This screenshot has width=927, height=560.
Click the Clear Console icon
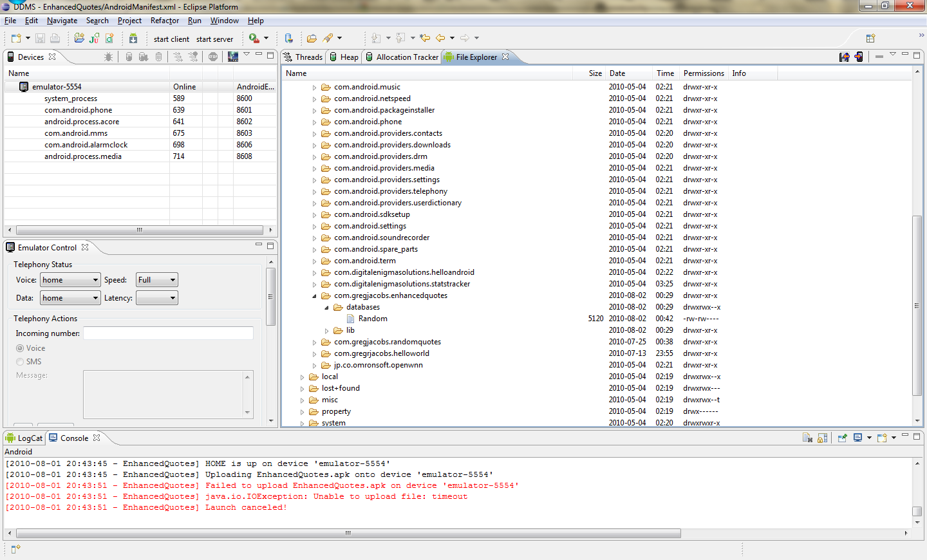click(807, 438)
